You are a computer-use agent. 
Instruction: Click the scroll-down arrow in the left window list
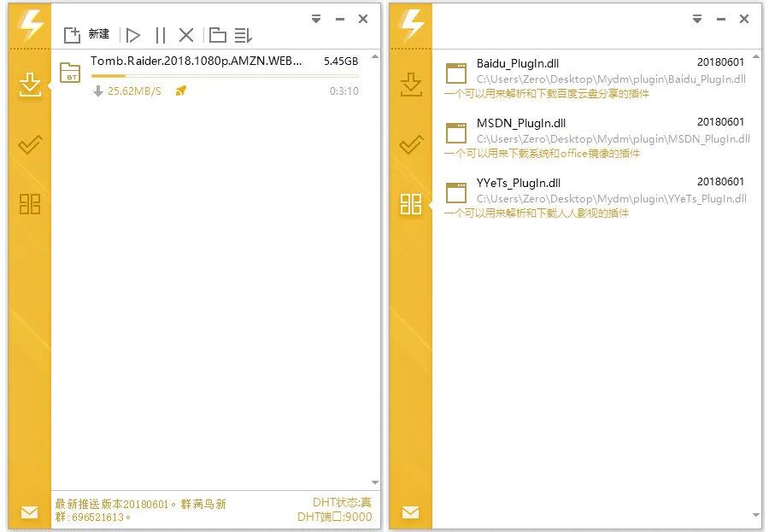pos(374,483)
